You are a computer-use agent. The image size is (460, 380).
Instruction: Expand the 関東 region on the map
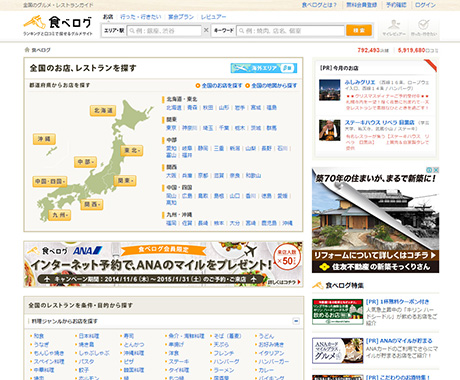pyautogui.click(x=125, y=181)
